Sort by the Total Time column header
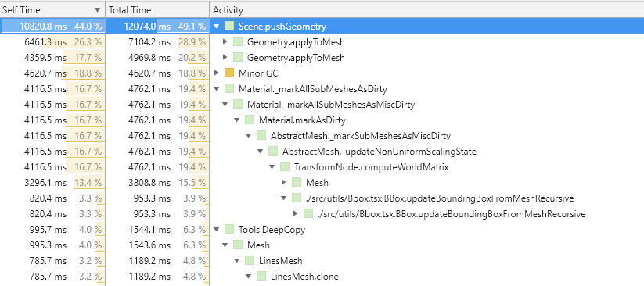Screen dimensions: 644x286 click(x=157, y=10)
